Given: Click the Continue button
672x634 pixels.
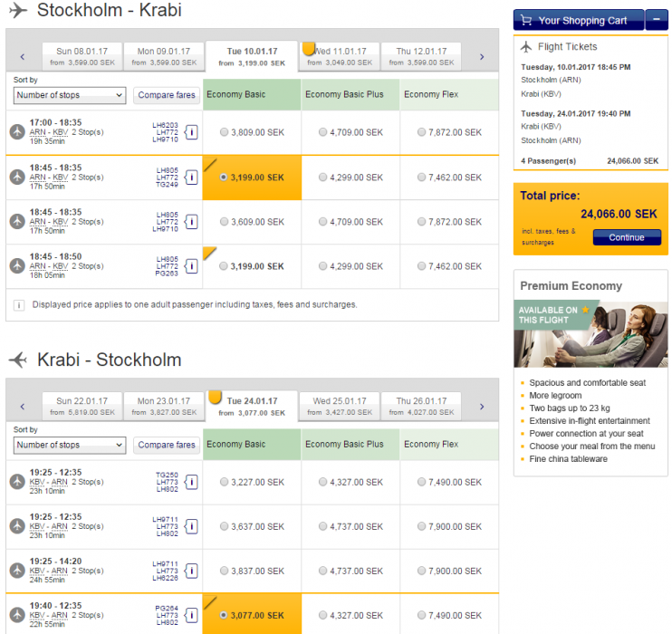Looking at the screenshot, I should pyautogui.click(x=627, y=237).
